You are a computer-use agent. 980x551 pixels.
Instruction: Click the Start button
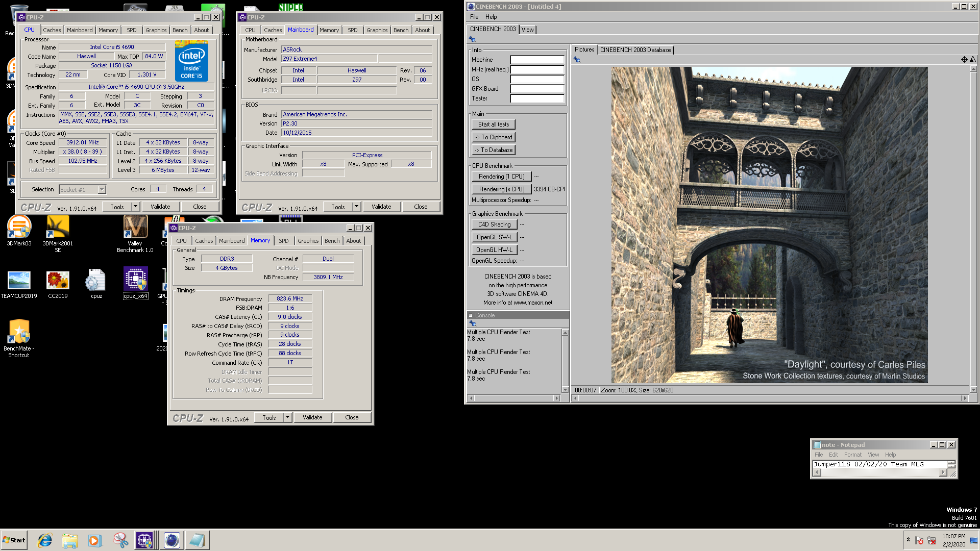click(x=14, y=540)
